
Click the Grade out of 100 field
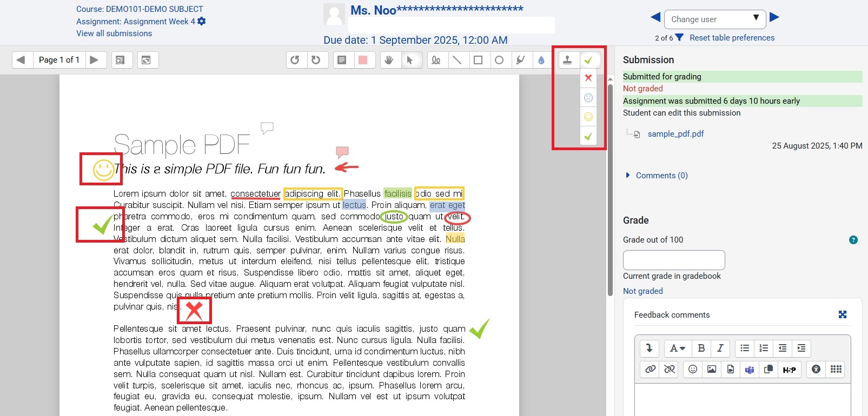[673, 260]
